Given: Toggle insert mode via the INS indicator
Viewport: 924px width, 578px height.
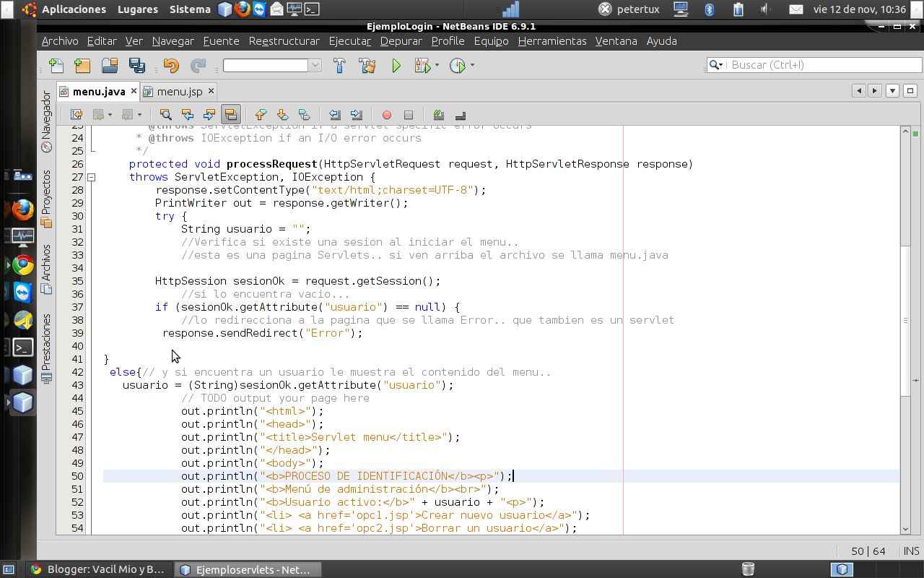Looking at the screenshot, I should (911, 551).
